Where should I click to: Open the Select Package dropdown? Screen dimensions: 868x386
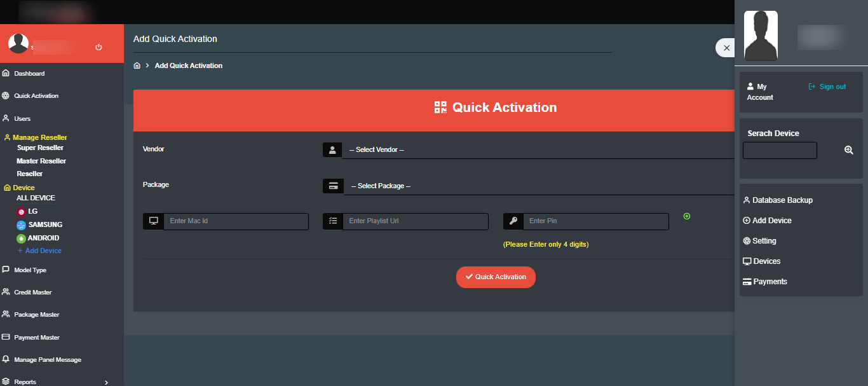point(537,186)
